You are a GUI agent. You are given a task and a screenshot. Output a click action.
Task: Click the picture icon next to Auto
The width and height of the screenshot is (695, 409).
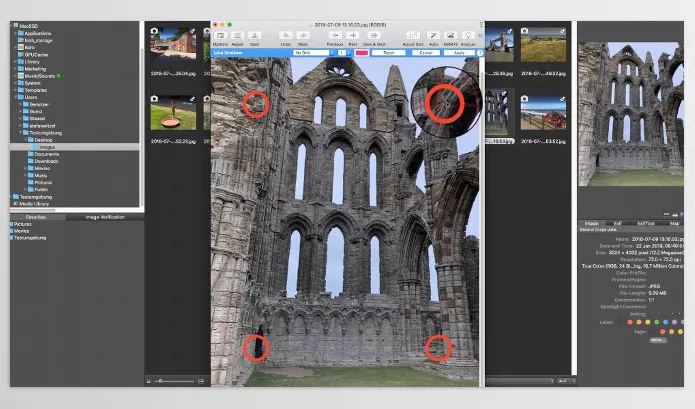pos(450,35)
